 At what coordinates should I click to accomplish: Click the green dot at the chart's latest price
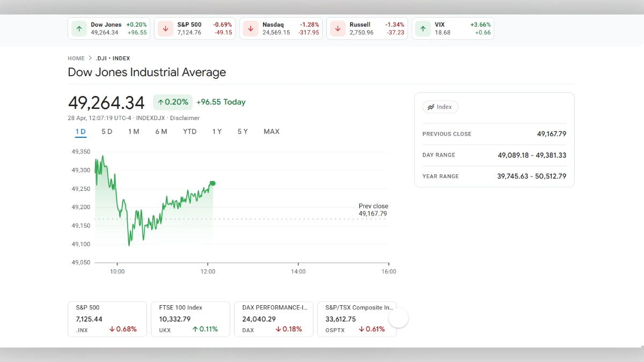point(213,183)
